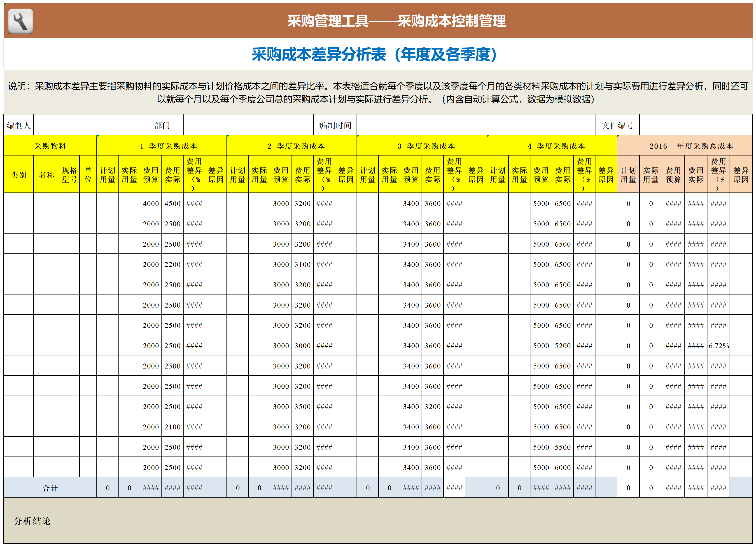Select the cell containing 6000
This screenshot has width=756, height=547.
(x=563, y=467)
